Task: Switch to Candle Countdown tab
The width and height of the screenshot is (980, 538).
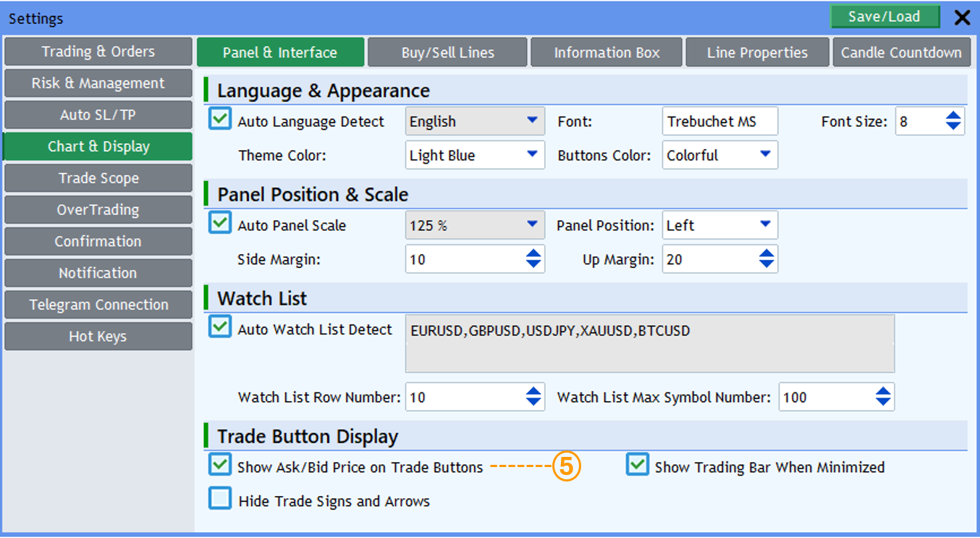Action: pyautogui.click(x=901, y=52)
